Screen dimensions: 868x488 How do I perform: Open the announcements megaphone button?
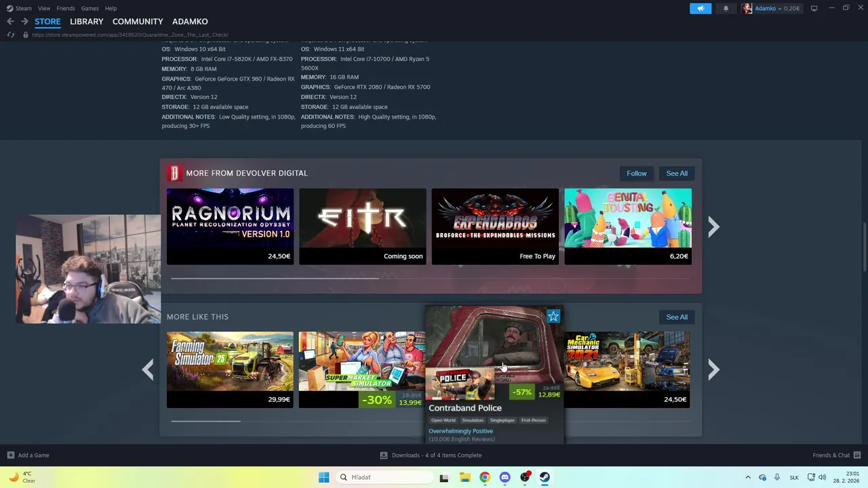pyautogui.click(x=701, y=8)
